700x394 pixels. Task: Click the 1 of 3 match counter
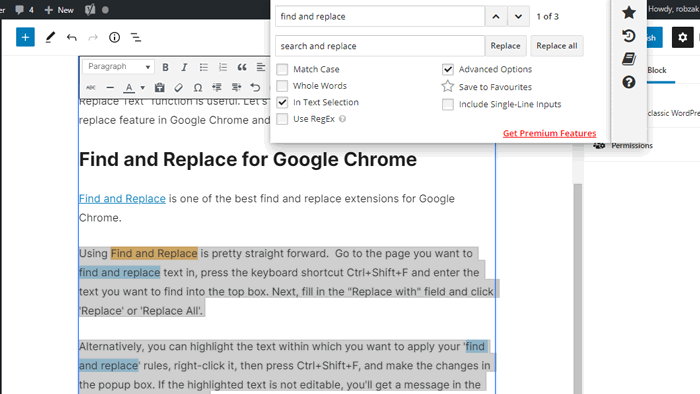[547, 17]
